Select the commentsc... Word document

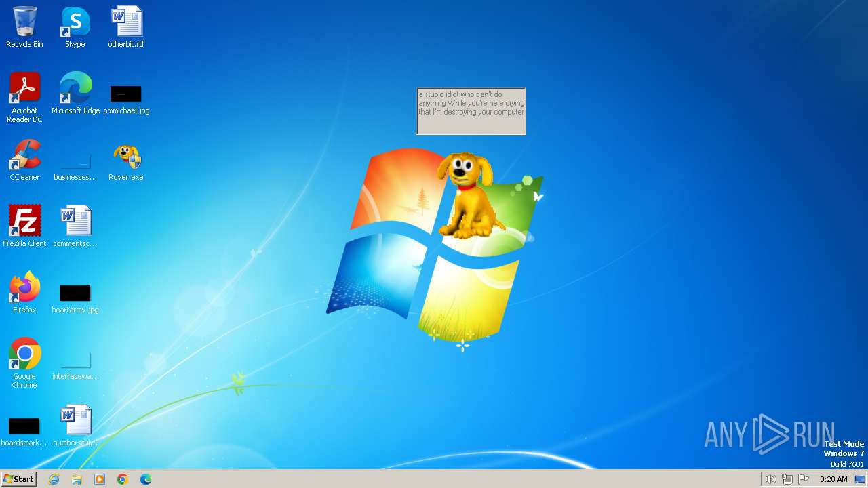pos(75,226)
